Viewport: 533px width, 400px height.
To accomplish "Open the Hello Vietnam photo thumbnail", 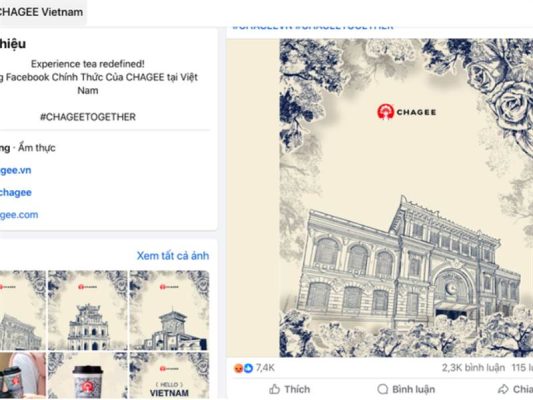I will click(169, 376).
